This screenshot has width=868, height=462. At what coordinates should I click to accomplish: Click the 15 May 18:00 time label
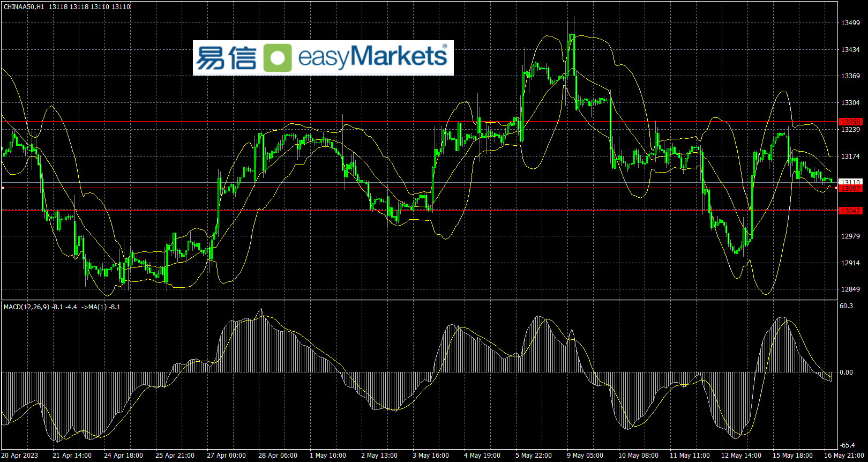[792, 456]
